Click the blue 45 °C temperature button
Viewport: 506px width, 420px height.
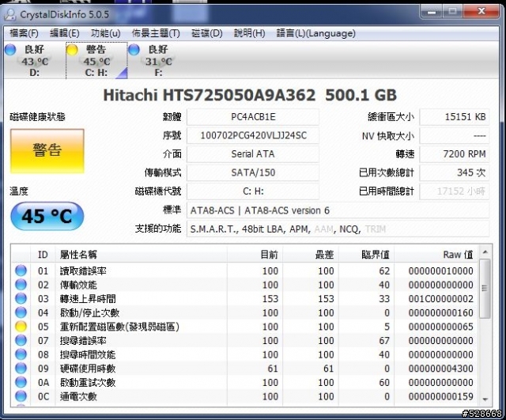(x=47, y=216)
